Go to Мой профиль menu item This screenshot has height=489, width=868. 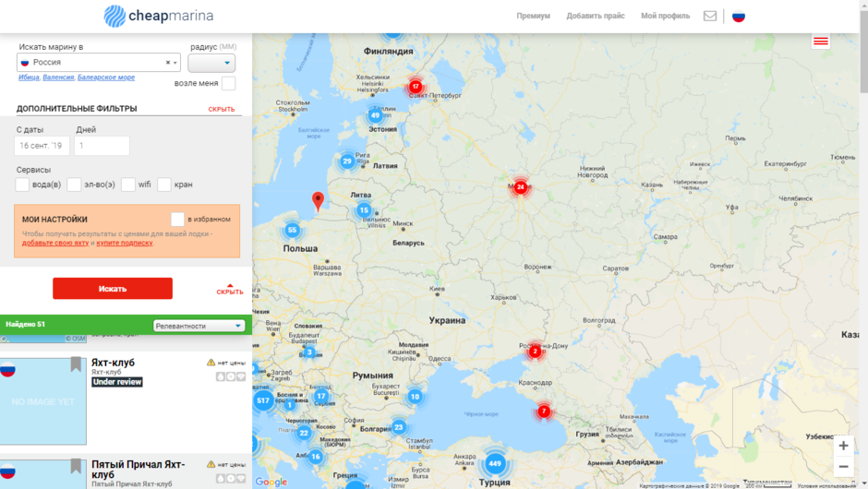coord(665,16)
